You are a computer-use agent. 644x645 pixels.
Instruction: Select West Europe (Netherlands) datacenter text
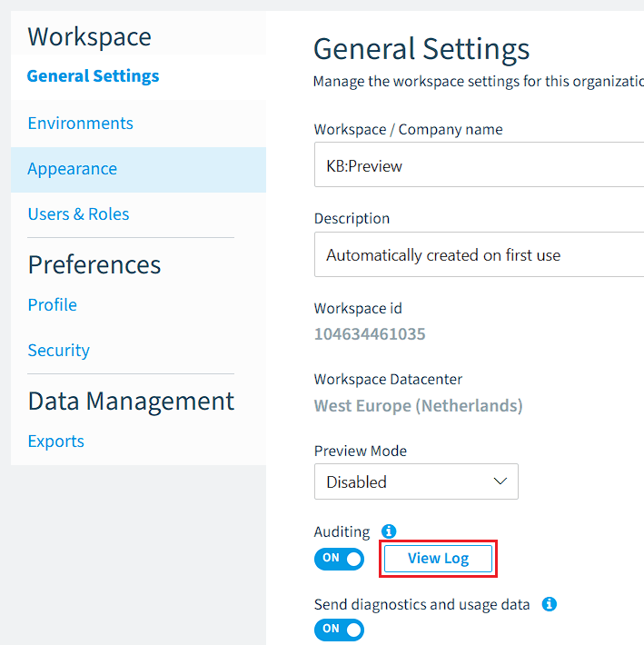pos(418,405)
